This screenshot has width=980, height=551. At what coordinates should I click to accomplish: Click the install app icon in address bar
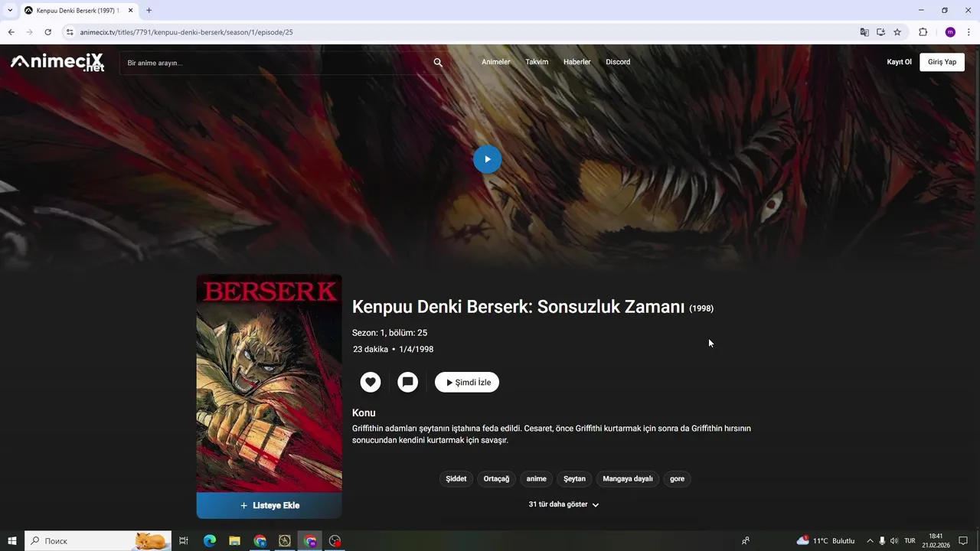[880, 32]
